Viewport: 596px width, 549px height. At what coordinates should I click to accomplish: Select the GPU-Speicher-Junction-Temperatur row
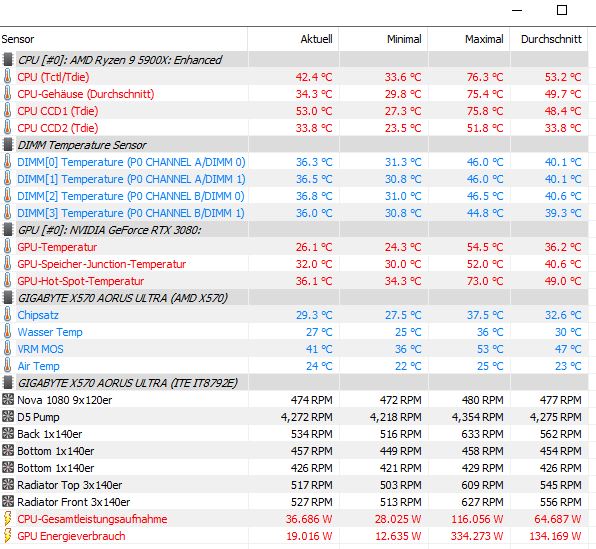[x=294, y=264]
